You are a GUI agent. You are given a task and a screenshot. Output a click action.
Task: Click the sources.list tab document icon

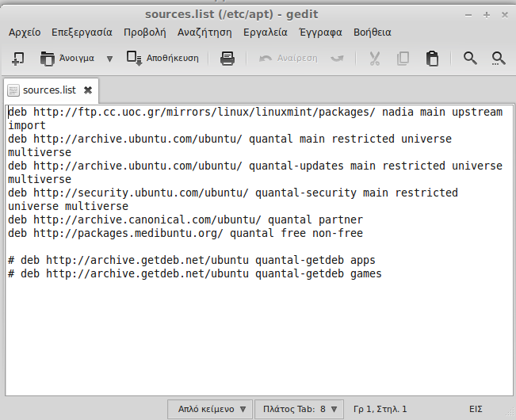click(x=13, y=90)
